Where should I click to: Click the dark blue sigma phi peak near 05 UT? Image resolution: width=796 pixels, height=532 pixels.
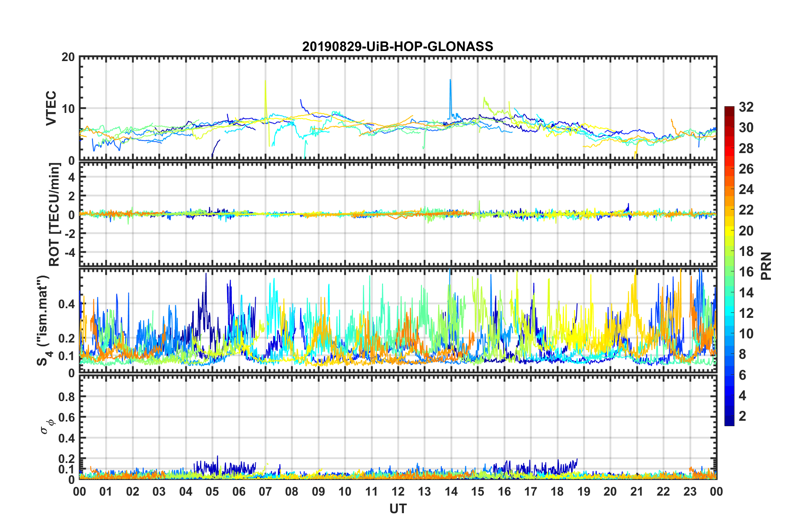217,460
